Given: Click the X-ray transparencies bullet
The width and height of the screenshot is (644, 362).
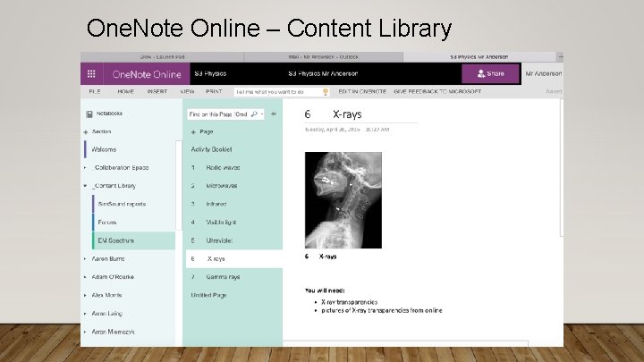Looking at the screenshot, I should coord(349,302).
